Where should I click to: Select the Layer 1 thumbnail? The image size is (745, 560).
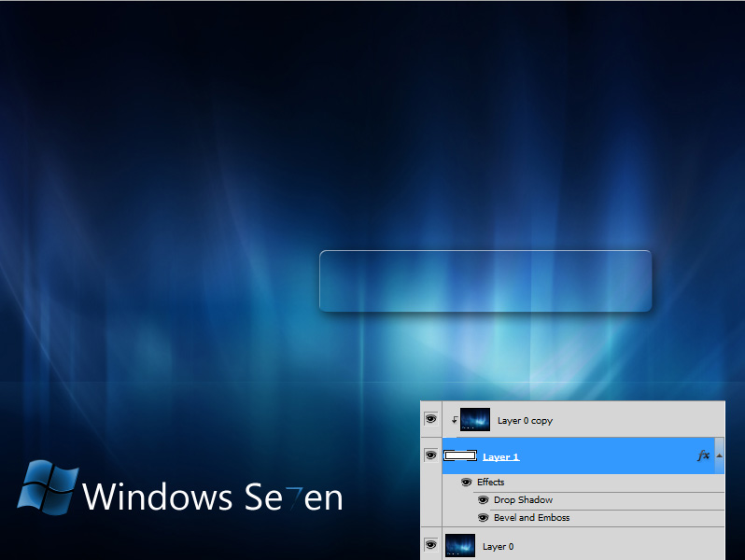point(460,456)
